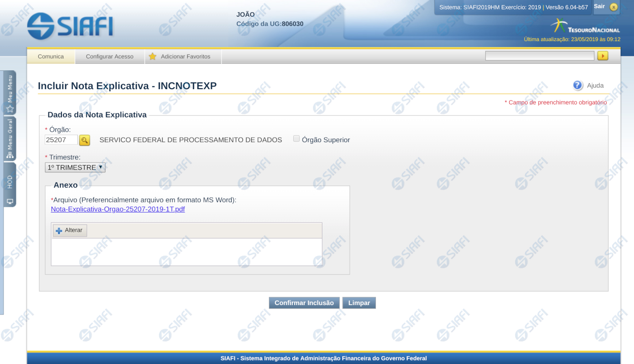Click the Órgão code input field

[61, 140]
